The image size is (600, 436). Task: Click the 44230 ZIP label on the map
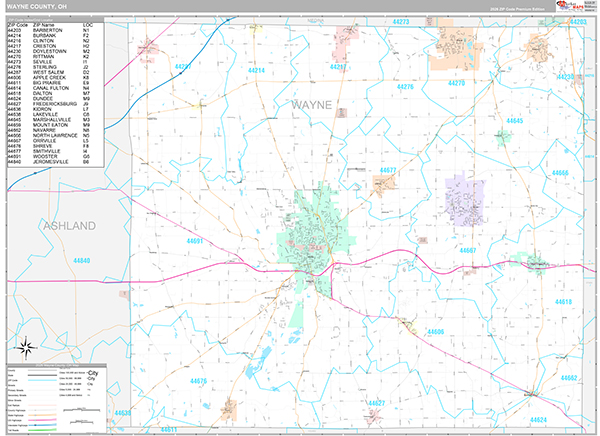pos(566,77)
